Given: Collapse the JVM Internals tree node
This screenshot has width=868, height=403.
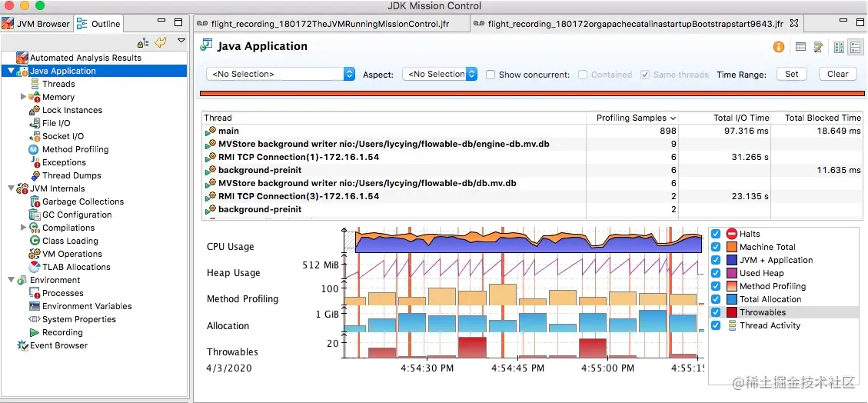Looking at the screenshot, I should point(11,188).
